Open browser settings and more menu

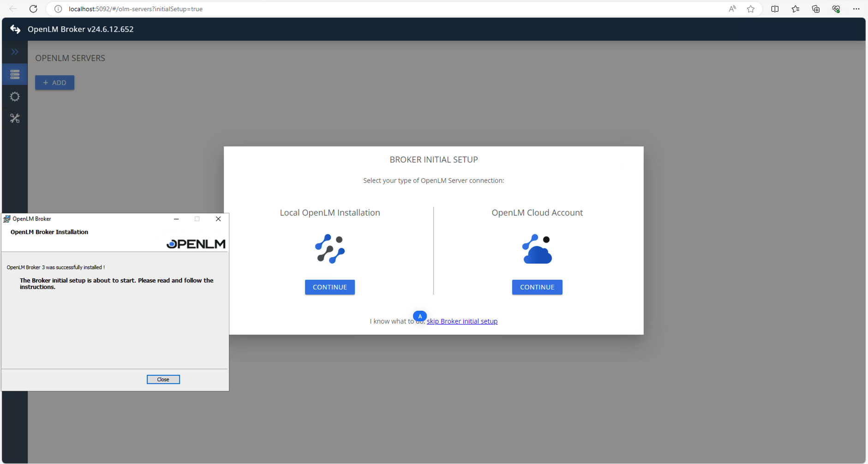click(856, 9)
